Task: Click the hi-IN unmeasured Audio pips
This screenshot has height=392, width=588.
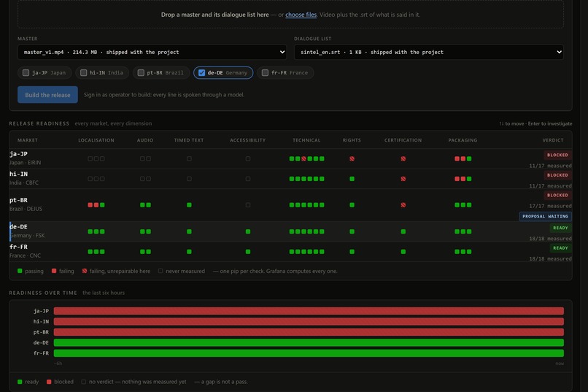Action: tap(145, 179)
